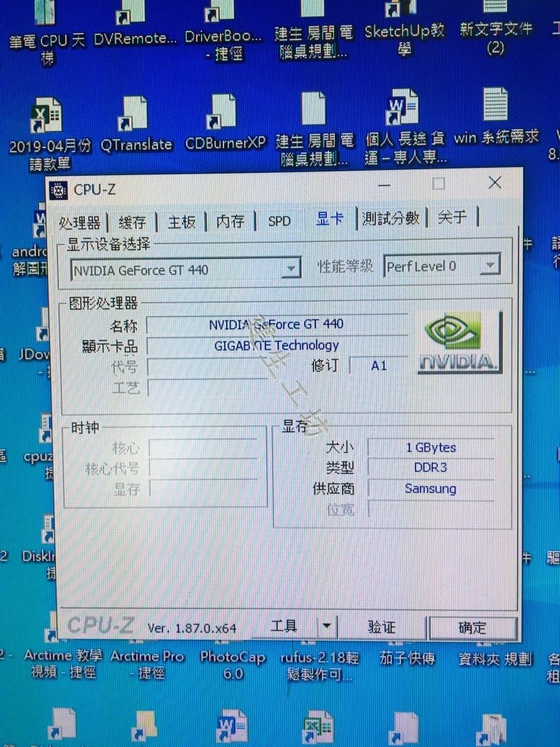This screenshot has width=560, height=747.
Task: Switch to the 缓存 tab
Action: pos(132,222)
